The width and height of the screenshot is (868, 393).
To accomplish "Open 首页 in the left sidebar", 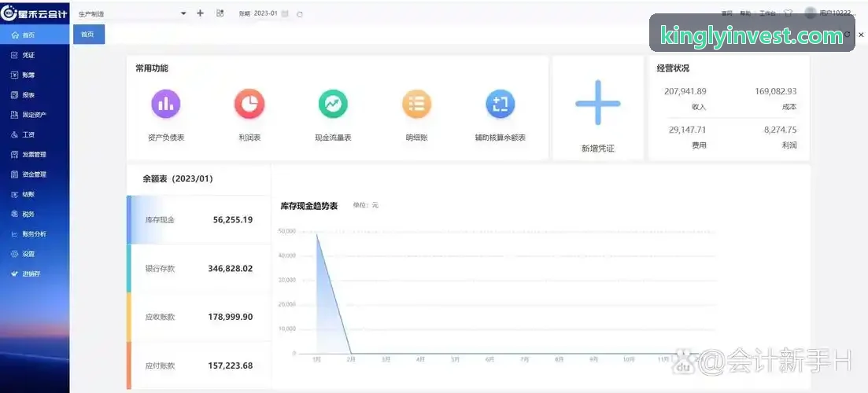I will 35,35.
